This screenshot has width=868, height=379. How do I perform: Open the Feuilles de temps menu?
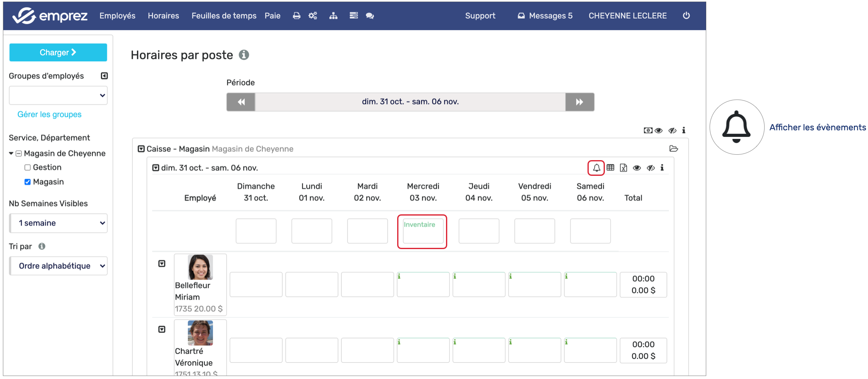coord(224,16)
